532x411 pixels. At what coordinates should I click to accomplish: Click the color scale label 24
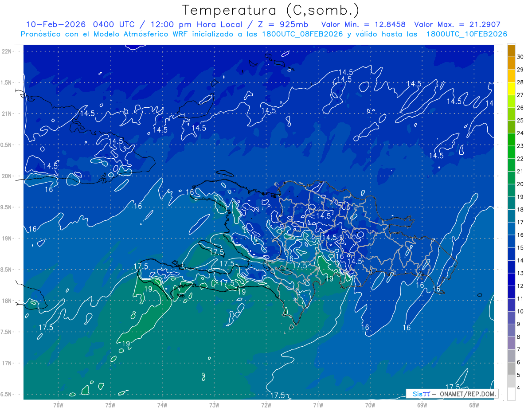point(520,133)
